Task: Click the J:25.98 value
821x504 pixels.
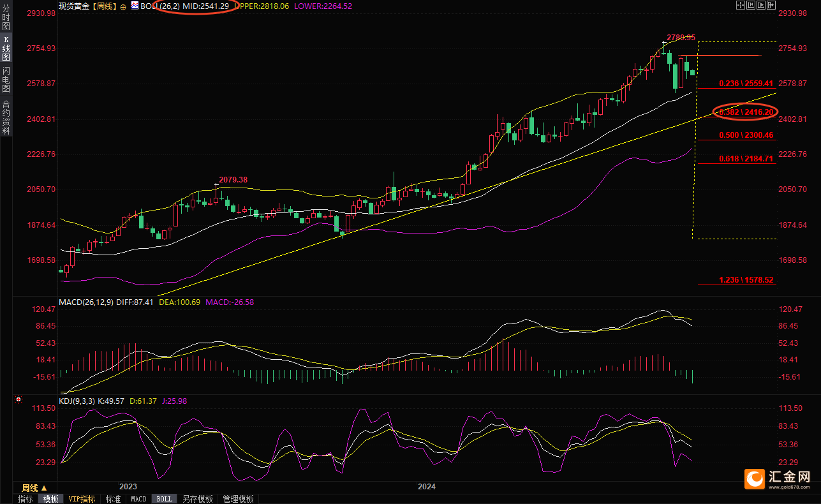Action: pyautogui.click(x=175, y=401)
